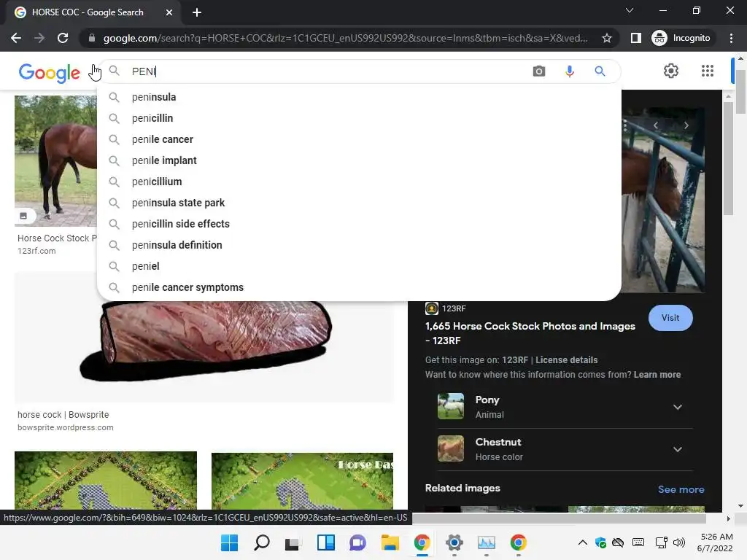Open the Google apps grid
This screenshot has width=747, height=560.
(708, 71)
